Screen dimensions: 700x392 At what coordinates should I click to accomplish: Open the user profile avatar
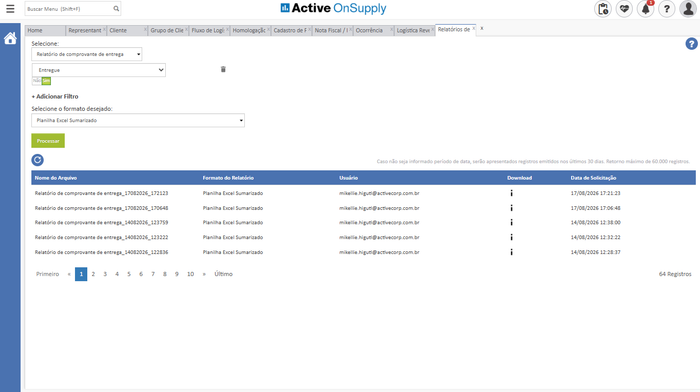click(688, 8)
